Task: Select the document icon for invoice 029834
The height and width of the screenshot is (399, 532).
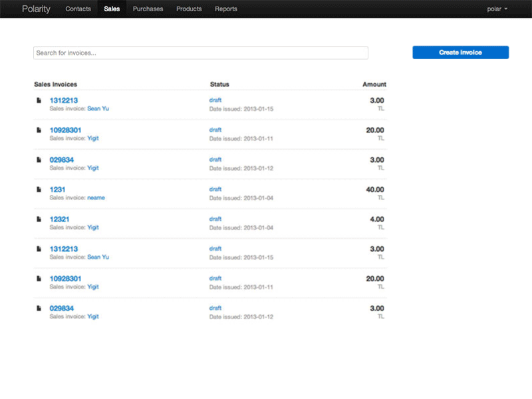Action: 39,159
